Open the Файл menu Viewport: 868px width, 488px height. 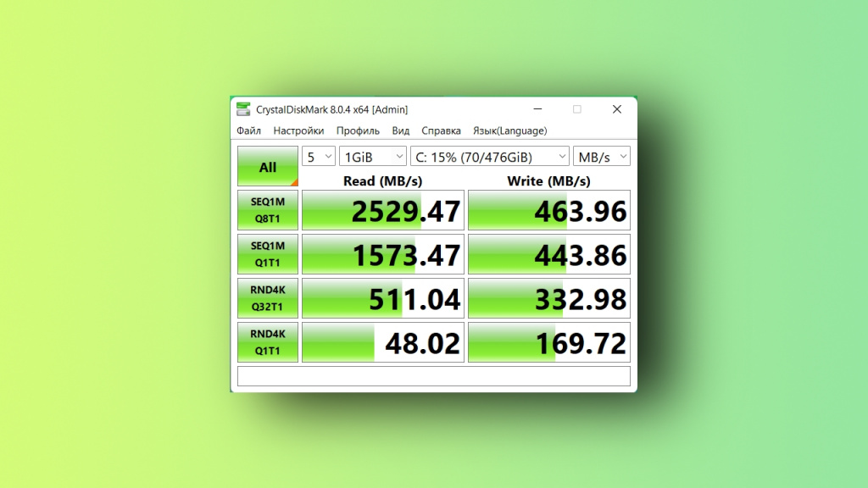(248, 131)
